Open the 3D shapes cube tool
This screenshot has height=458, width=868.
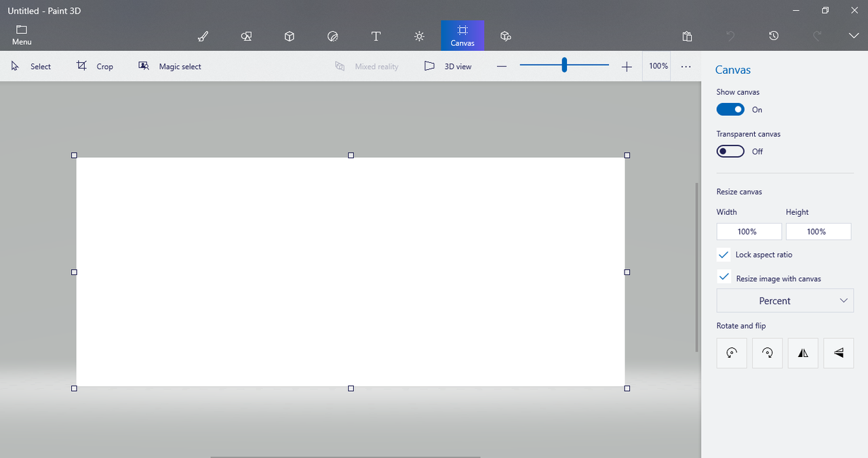(290, 36)
